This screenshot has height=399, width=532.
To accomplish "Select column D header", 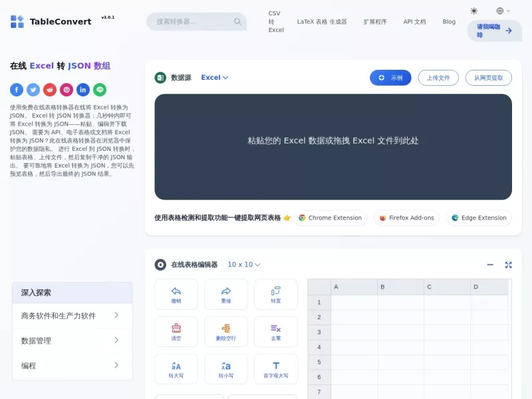I will [489, 287].
